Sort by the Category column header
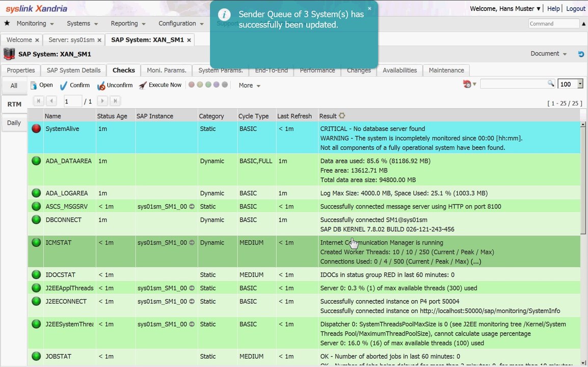This screenshot has width=588, height=367. point(218,116)
